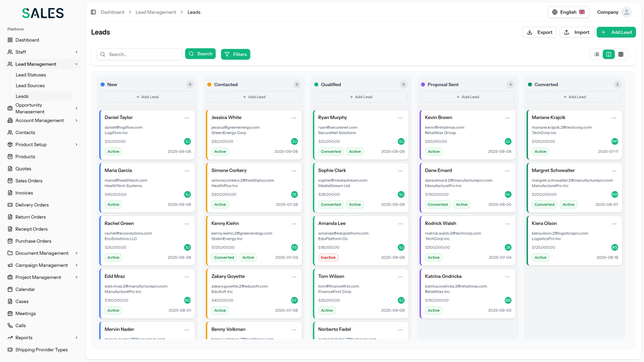Open options menu for Mariane Krajcik card
This screenshot has width=644, height=362.
[614, 118]
